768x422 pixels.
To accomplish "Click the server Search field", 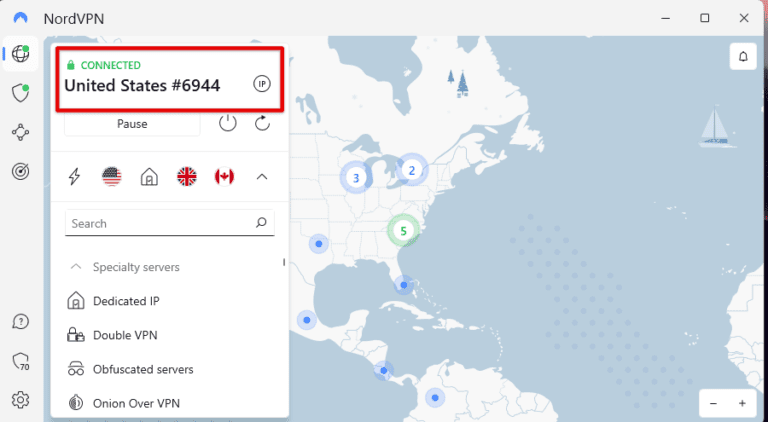I will 160,223.
